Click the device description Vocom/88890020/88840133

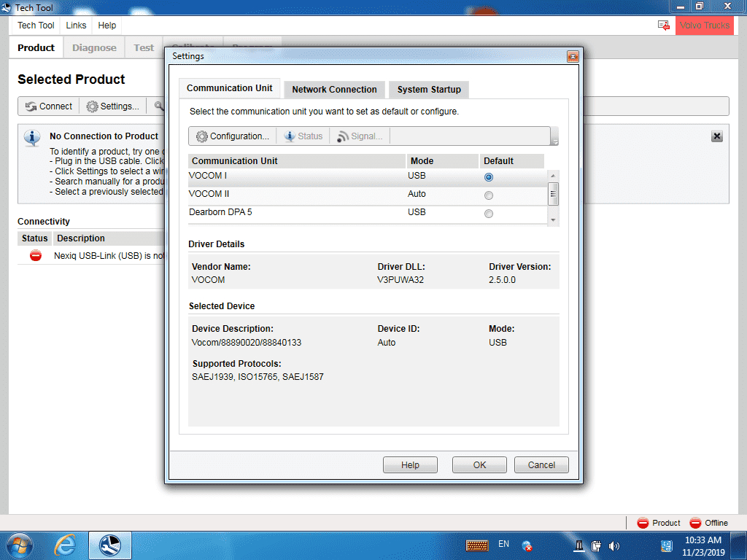click(x=247, y=343)
